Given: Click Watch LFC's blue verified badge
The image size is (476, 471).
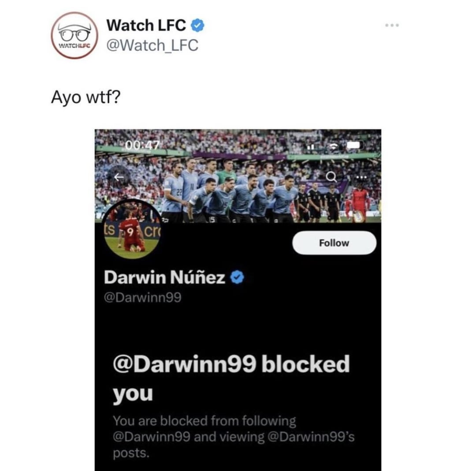Looking at the screenshot, I should coord(197,25).
